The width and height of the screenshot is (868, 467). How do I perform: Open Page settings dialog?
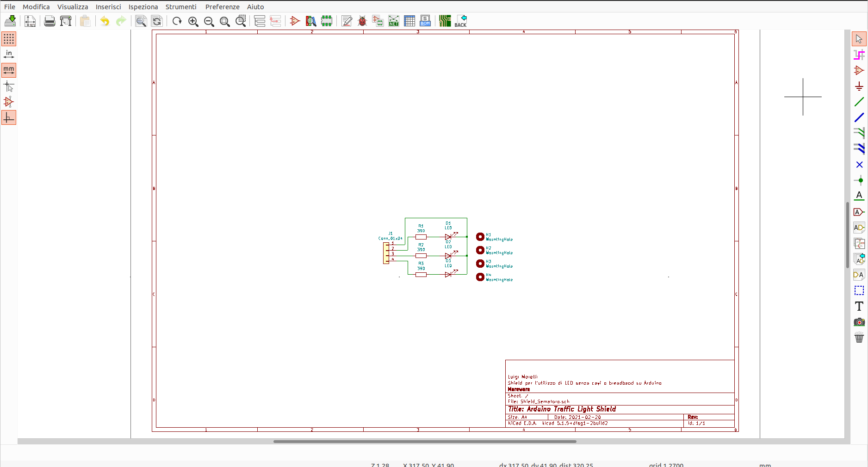click(x=30, y=21)
